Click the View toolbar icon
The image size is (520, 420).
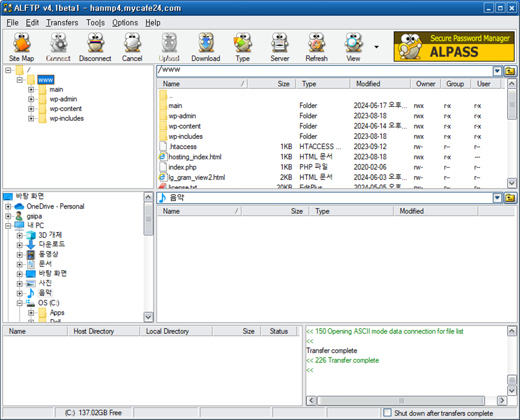(352, 46)
